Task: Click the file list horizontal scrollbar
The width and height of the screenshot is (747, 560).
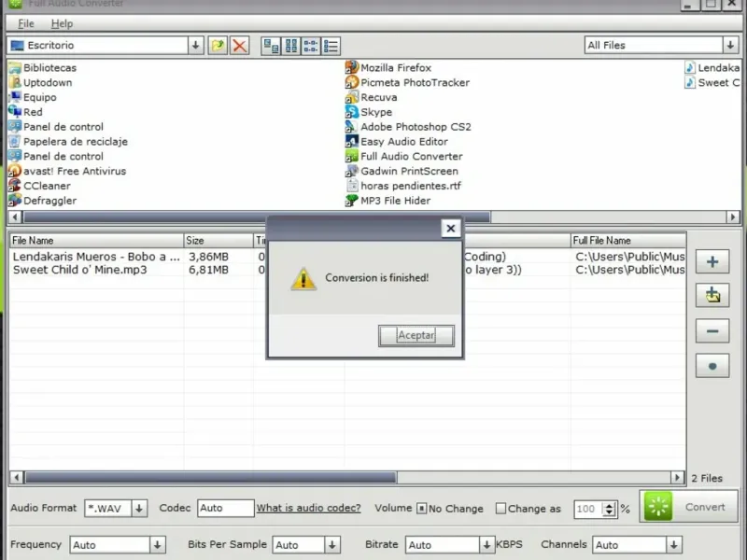Action: point(211,477)
